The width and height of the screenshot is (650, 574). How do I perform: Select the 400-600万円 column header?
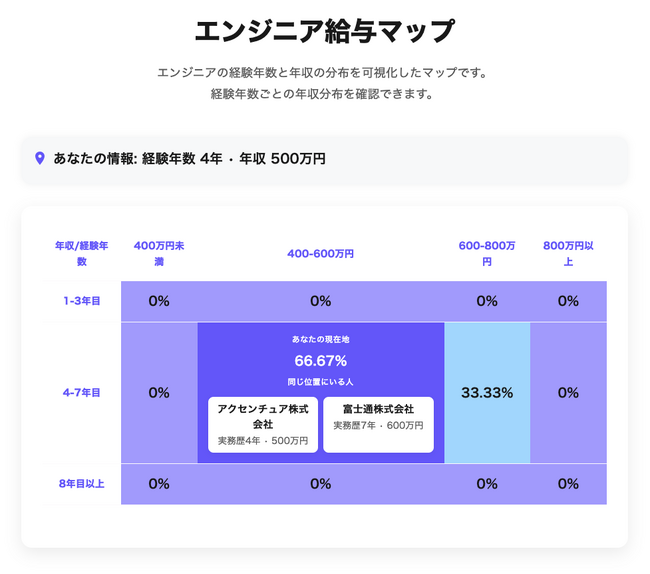pos(320,254)
